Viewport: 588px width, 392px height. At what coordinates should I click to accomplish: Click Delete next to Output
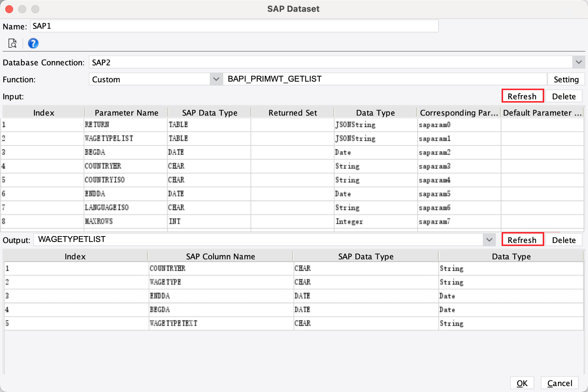pos(564,240)
